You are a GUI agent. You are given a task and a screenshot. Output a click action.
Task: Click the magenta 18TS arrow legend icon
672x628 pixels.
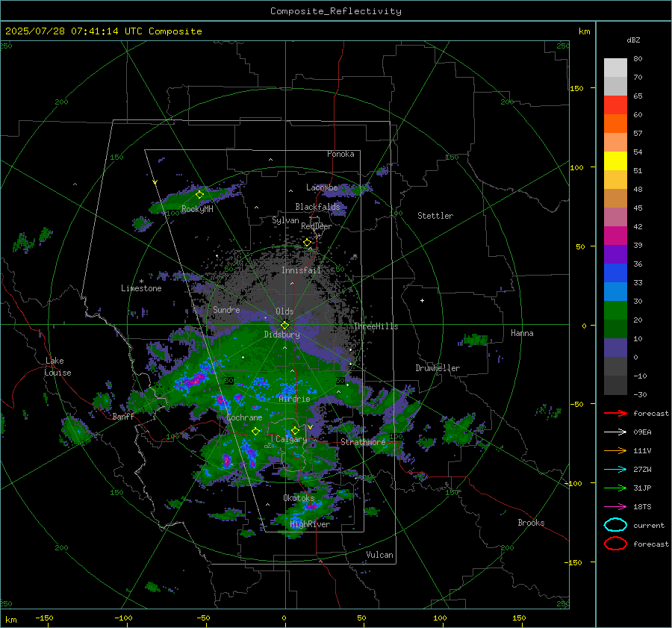tap(615, 507)
